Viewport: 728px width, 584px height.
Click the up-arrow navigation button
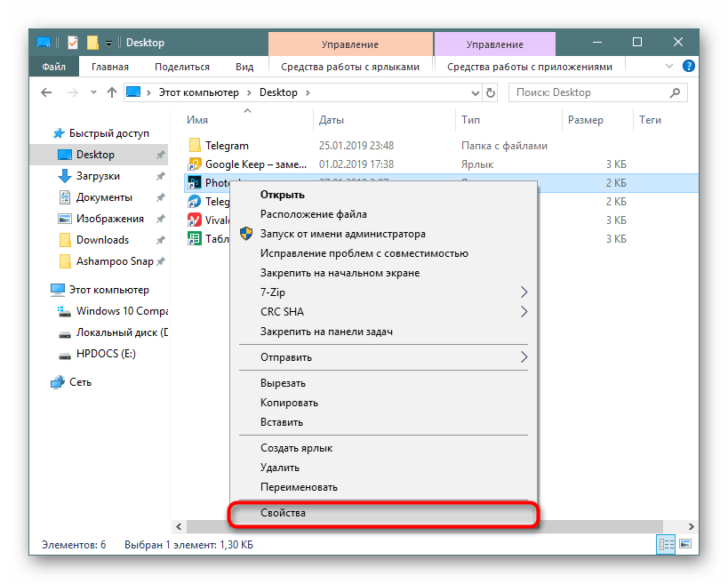click(112, 92)
